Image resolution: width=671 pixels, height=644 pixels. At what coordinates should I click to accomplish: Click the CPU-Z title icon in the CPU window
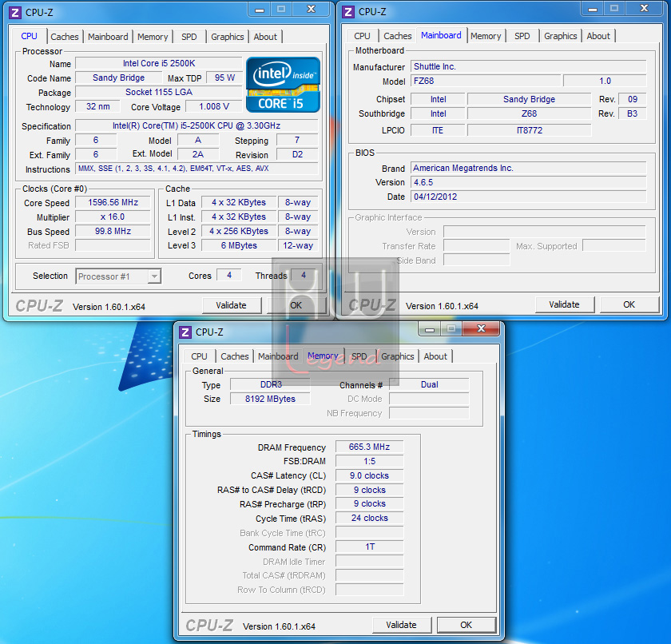tap(15, 13)
